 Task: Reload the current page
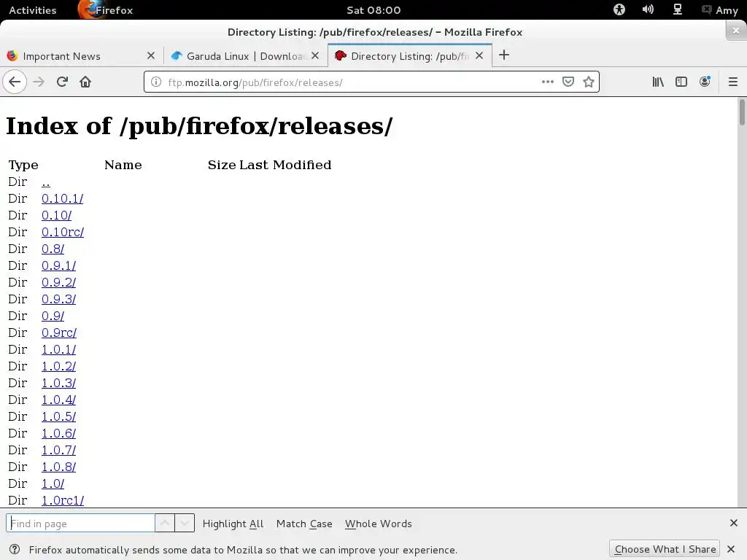click(62, 82)
